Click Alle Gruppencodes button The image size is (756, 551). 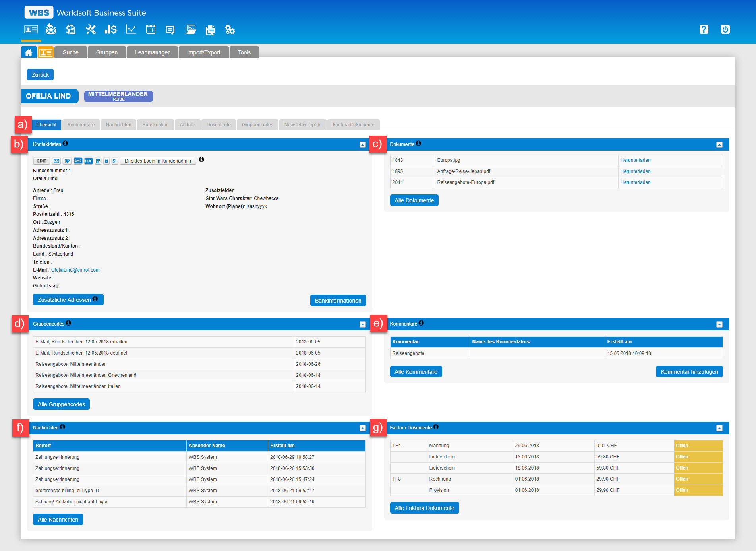pos(61,404)
